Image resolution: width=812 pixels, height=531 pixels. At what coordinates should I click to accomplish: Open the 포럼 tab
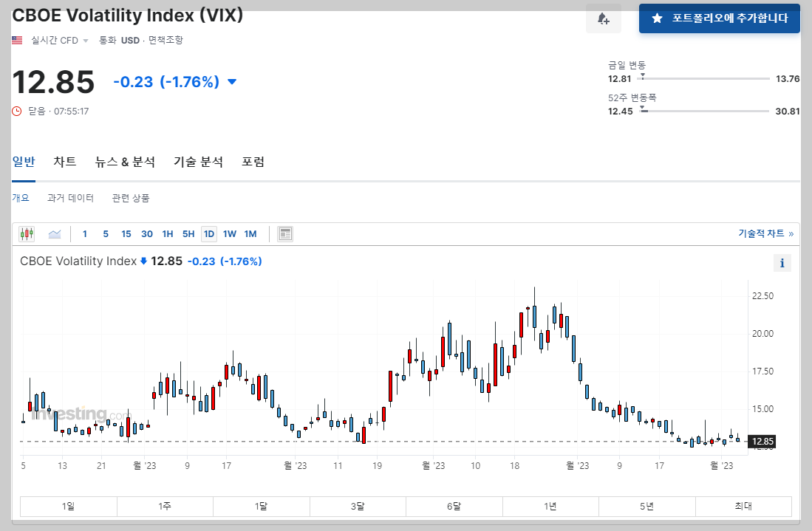(253, 162)
